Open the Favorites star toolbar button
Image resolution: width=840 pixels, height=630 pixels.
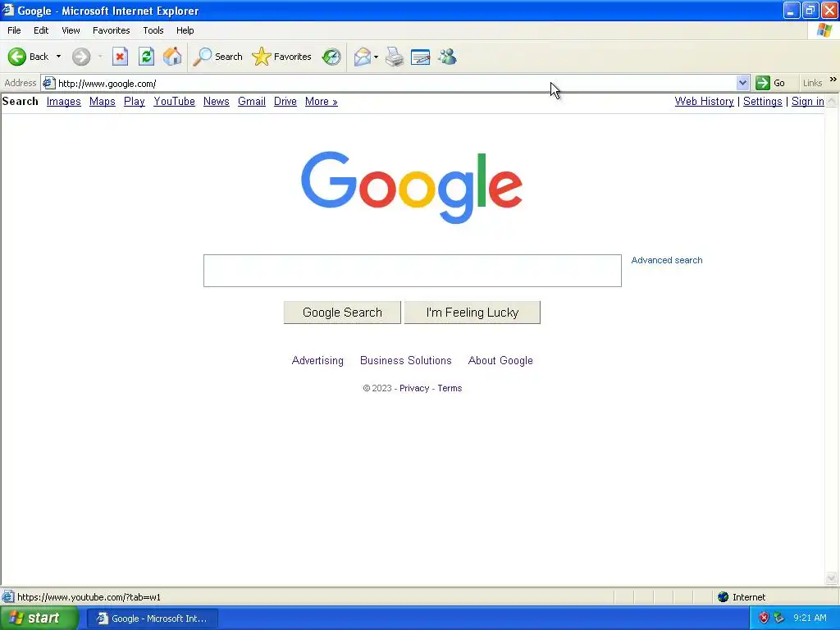[x=282, y=57]
